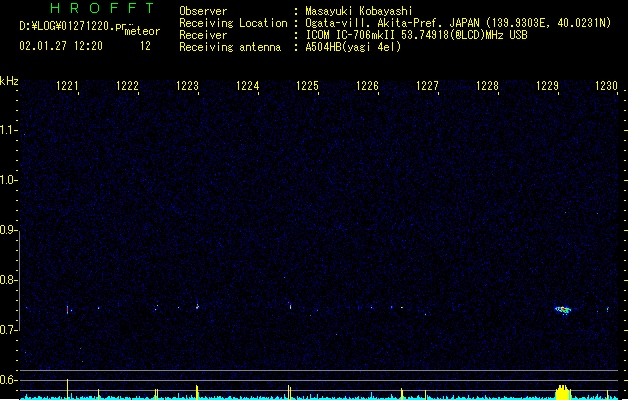
Task: Click the meteor count value 12
Action: pyautogui.click(x=145, y=46)
